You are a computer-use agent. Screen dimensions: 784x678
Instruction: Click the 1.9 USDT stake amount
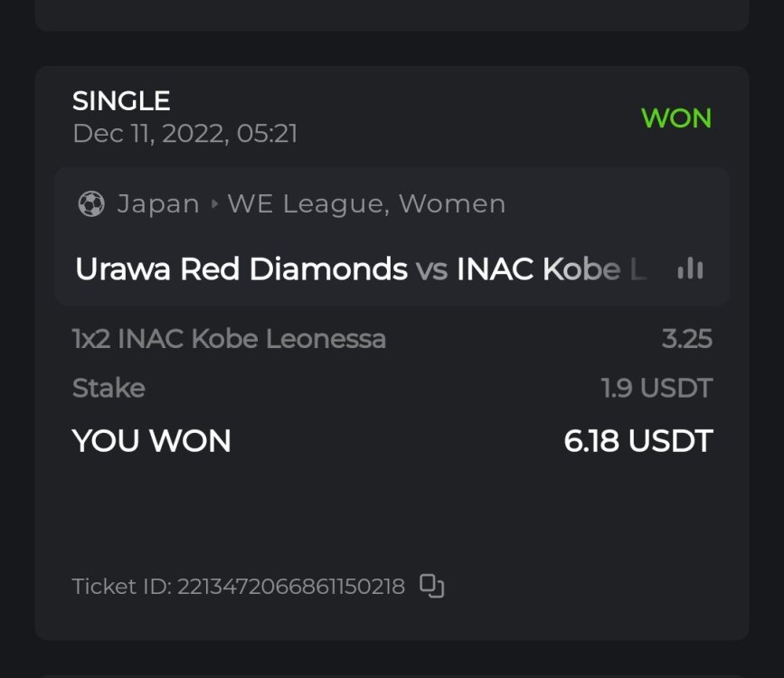(656, 389)
